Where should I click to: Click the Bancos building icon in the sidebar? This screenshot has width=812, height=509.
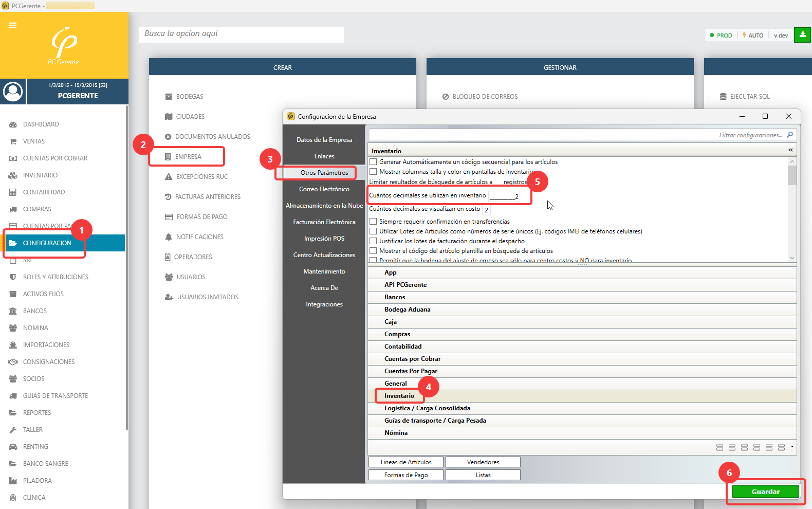[13, 311]
